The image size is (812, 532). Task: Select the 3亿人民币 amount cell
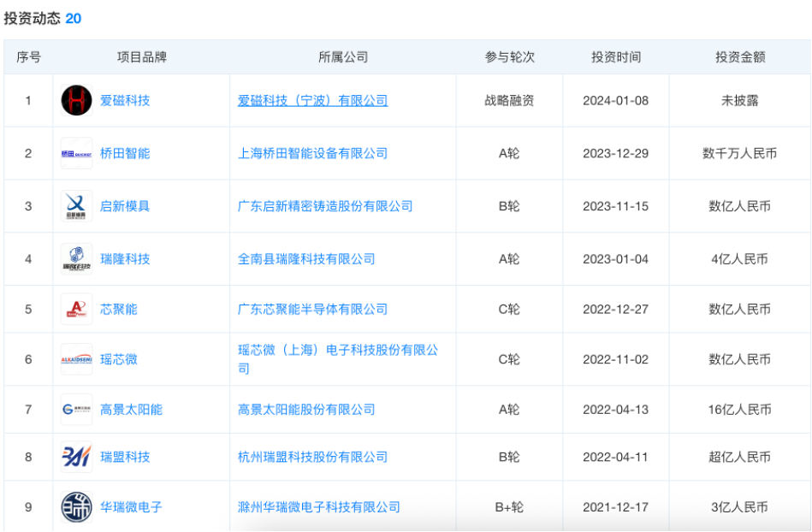740,507
